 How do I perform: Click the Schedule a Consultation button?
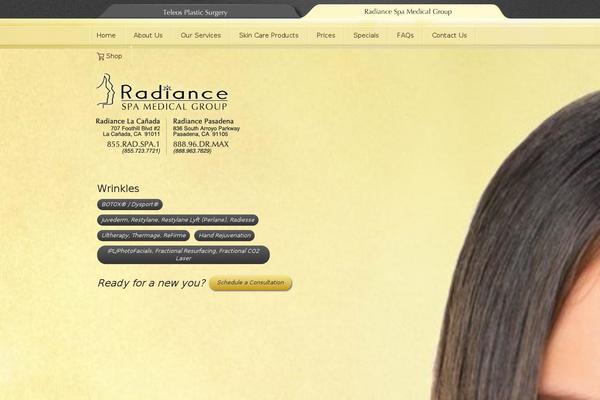(251, 283)
